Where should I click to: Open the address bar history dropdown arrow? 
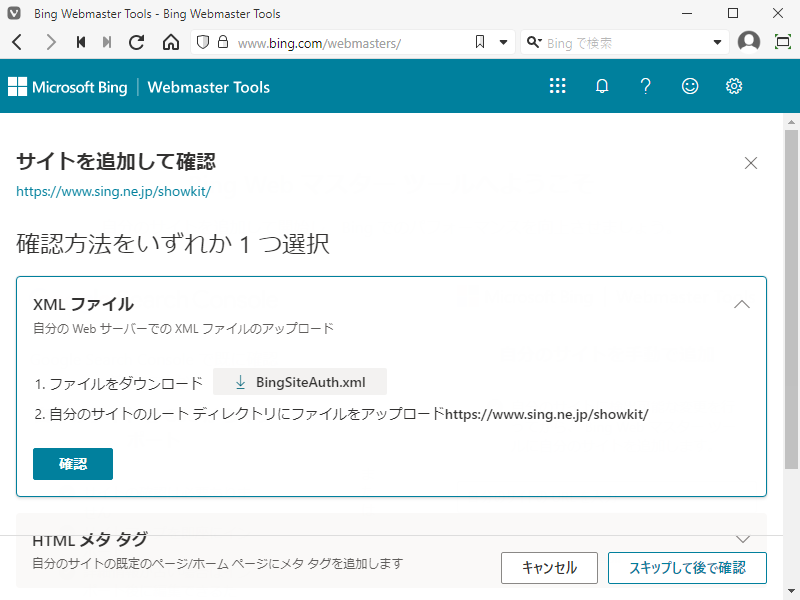click(504, 42)
